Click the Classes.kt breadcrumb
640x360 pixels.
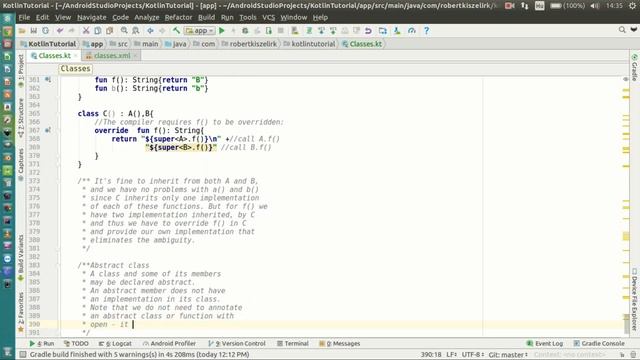362,44
